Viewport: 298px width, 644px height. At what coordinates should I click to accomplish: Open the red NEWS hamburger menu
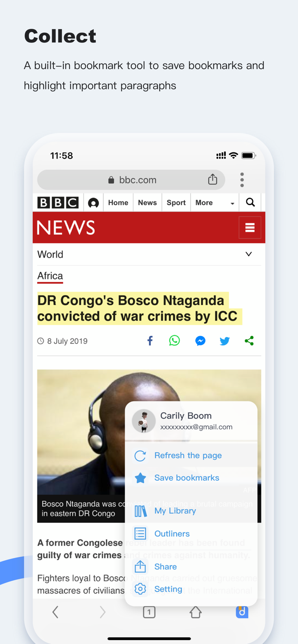tap(250, 228)
